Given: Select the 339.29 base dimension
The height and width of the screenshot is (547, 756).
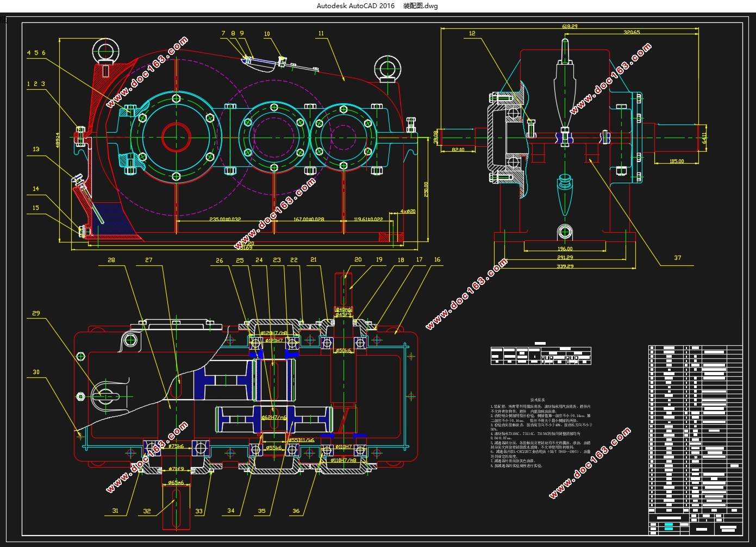Looking at the screenshot, I should (565, 266).
